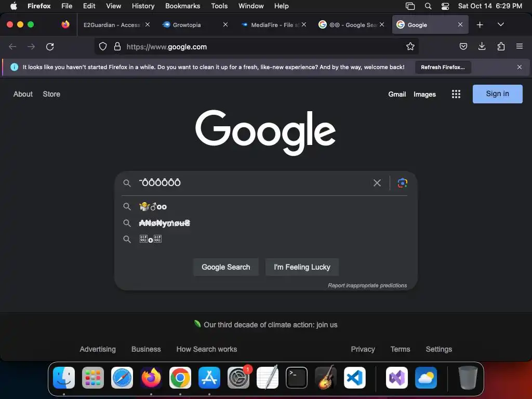The width and height of the screenshot is (532, 399).
Task: Click the Google Search button
Action: coord(226,267)
